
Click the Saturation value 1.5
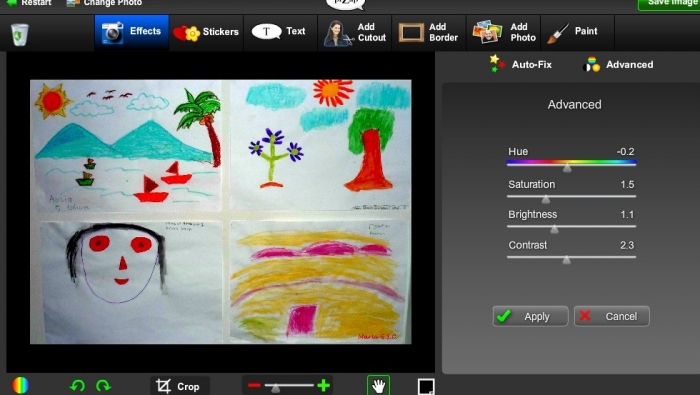tap(627, 184)
